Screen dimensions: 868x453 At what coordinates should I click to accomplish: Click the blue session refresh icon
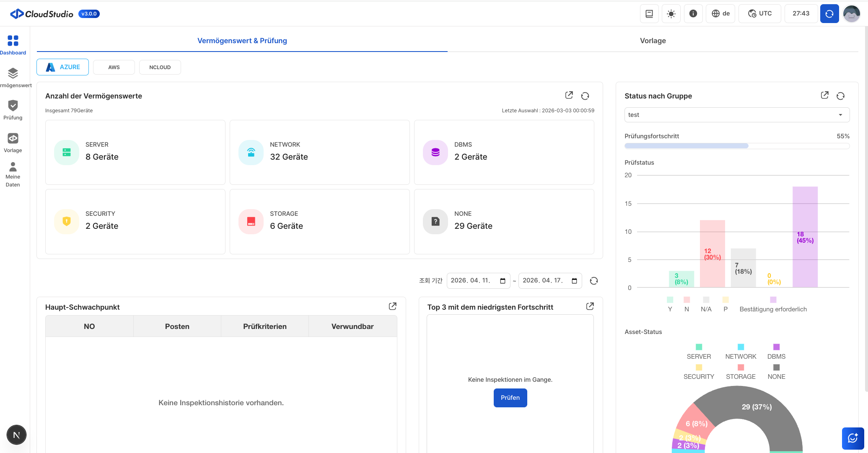pyautogui.click(x=829, y=14)
